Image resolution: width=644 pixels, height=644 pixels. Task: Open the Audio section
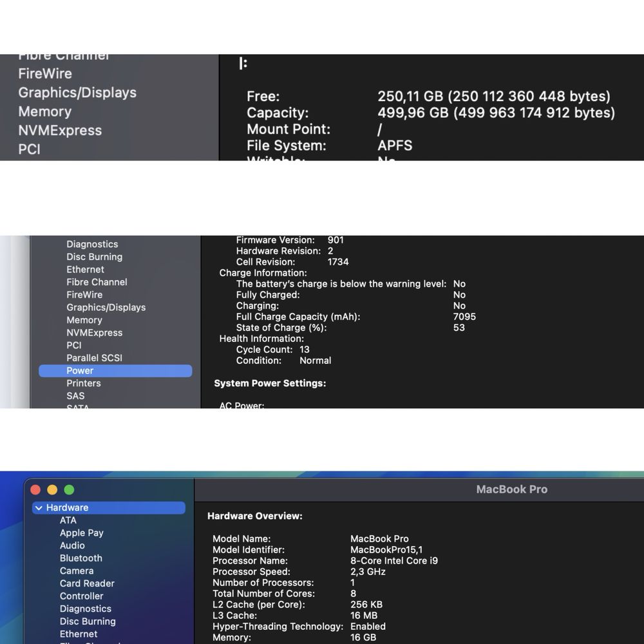[72, 545]
